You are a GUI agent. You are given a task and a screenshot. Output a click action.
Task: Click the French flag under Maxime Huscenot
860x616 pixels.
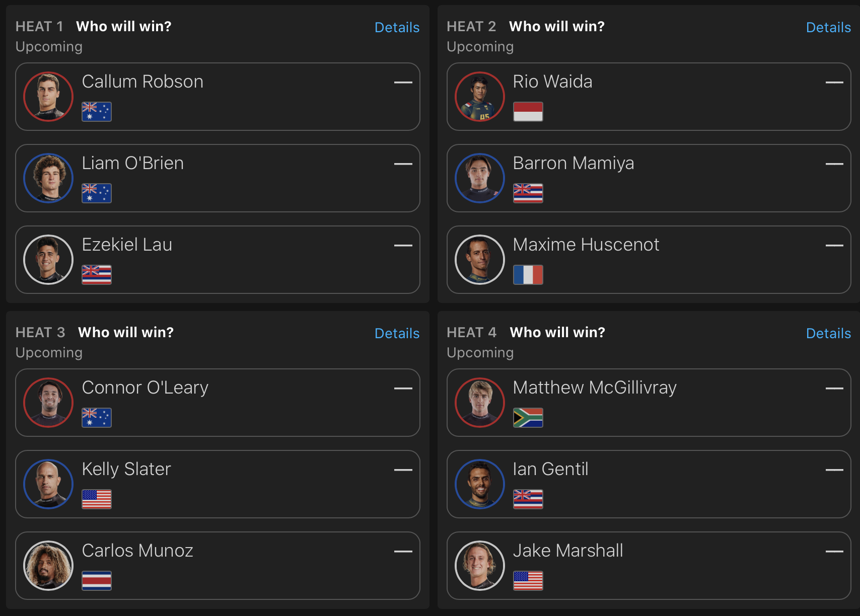click(528, 275)
